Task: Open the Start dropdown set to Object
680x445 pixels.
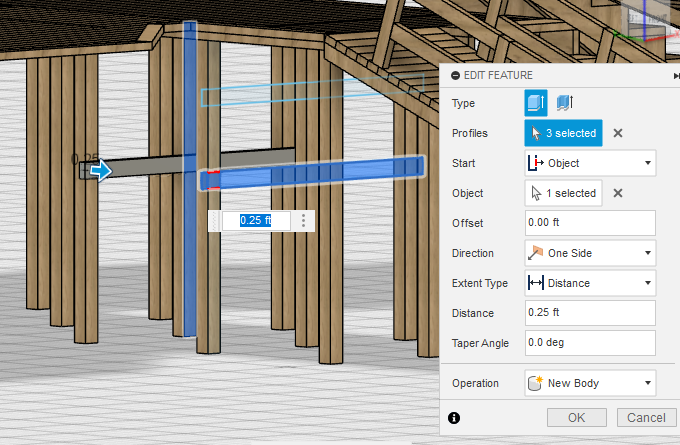Action: point(590,163)
